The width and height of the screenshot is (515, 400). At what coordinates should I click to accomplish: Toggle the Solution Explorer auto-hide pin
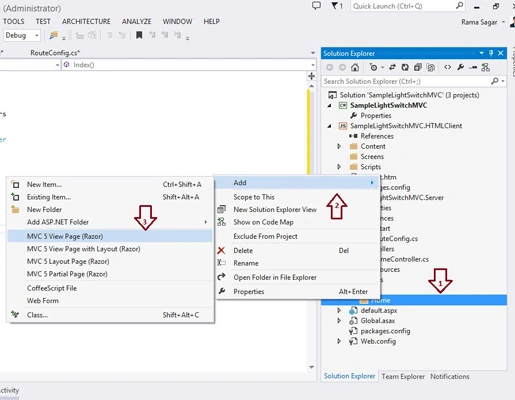[491, 53]
